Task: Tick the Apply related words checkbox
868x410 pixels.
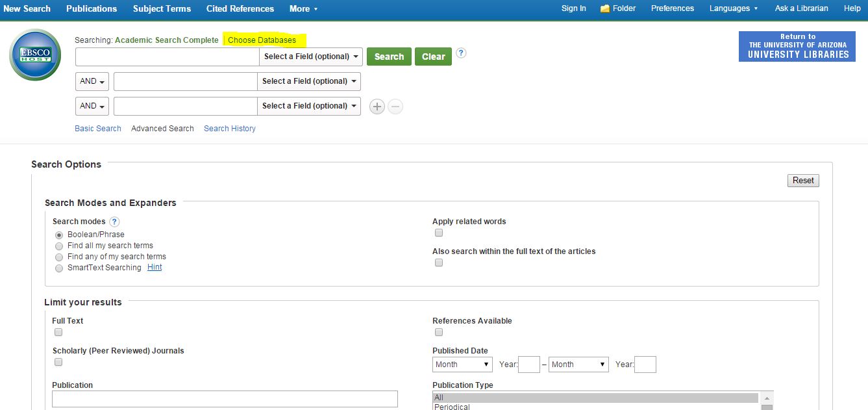Action: pos(439,233)
